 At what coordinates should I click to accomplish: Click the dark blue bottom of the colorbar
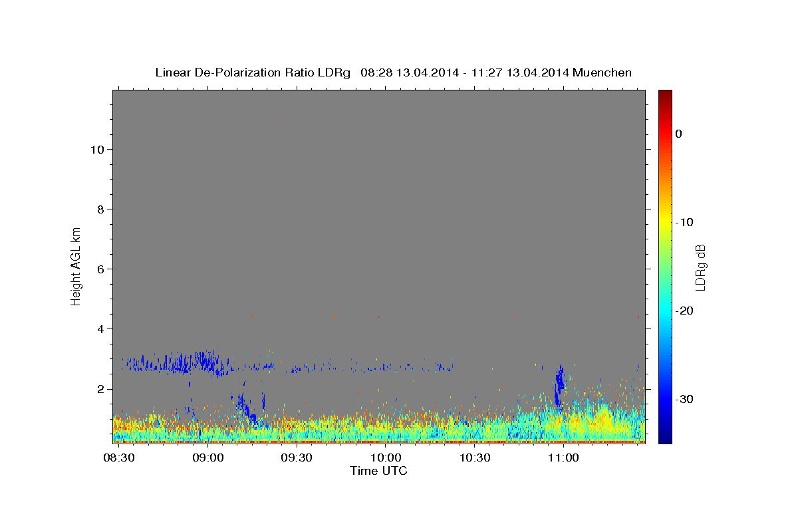665,437
